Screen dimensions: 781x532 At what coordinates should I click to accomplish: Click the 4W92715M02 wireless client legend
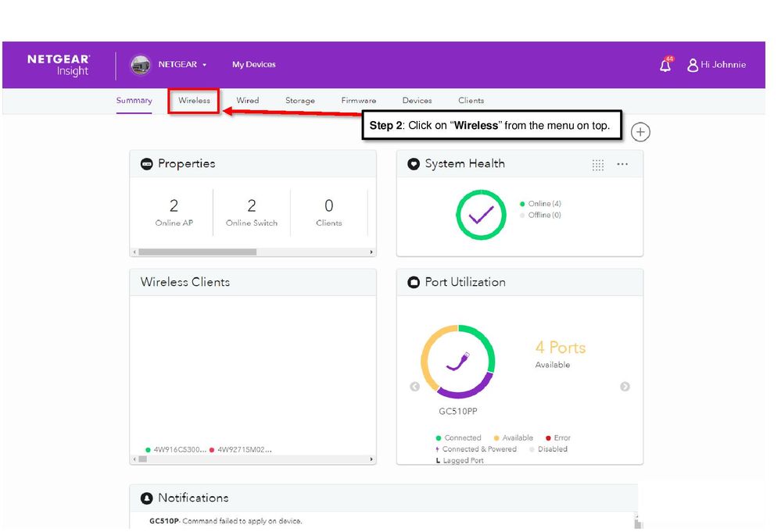pos(241,450)
